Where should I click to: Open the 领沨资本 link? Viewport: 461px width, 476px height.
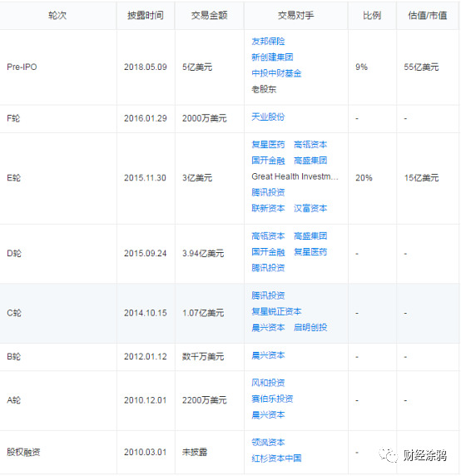point(268,443)
